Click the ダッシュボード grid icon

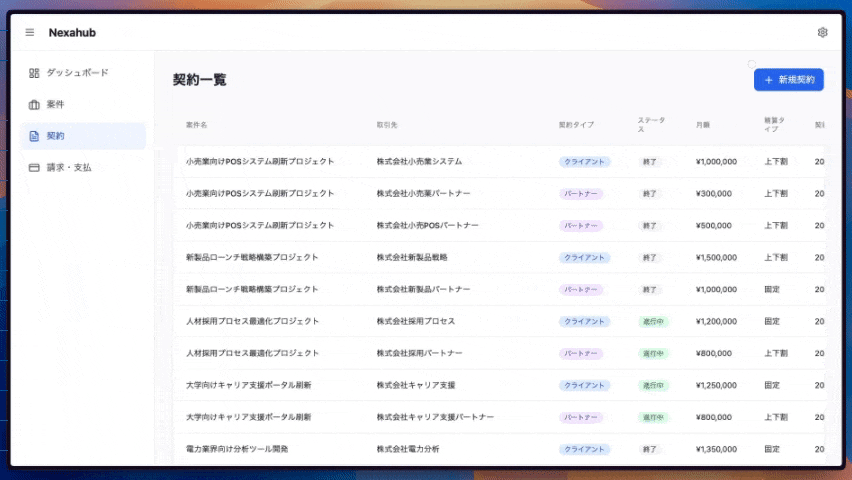[34, 73]
